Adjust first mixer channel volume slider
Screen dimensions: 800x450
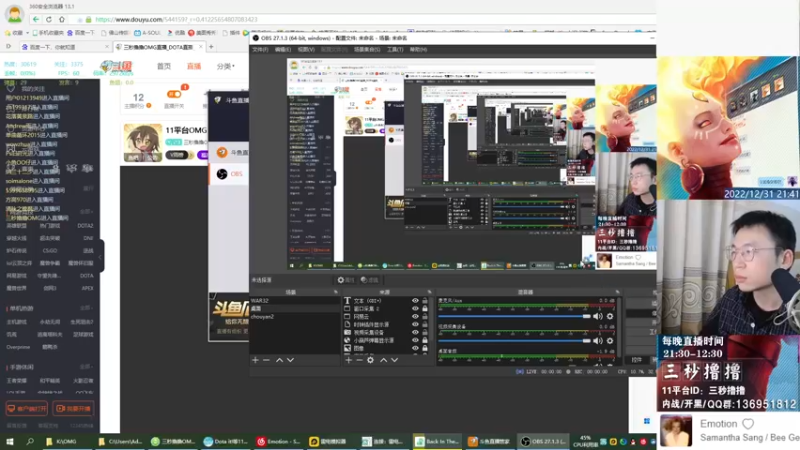[514, 316]
